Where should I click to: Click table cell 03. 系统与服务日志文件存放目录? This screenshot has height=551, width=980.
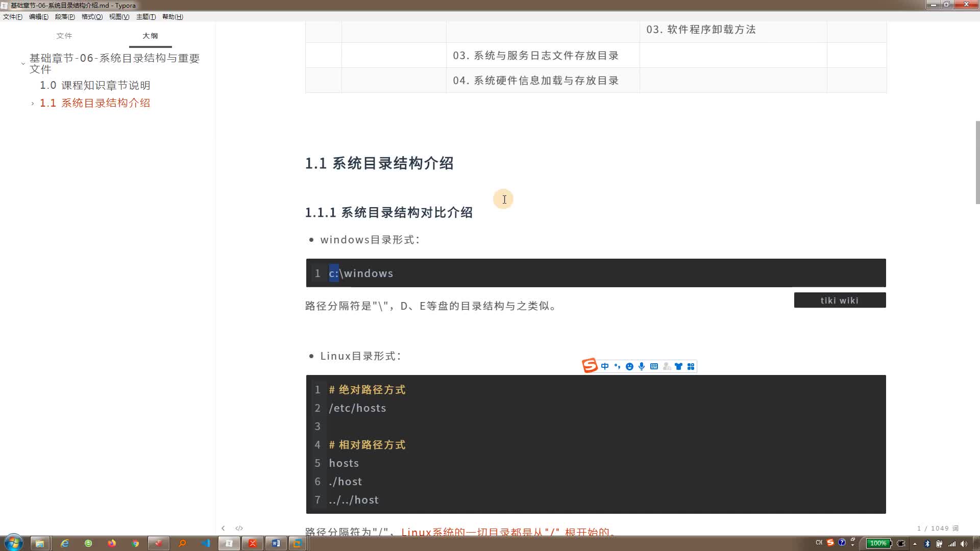tap(535, 56)
